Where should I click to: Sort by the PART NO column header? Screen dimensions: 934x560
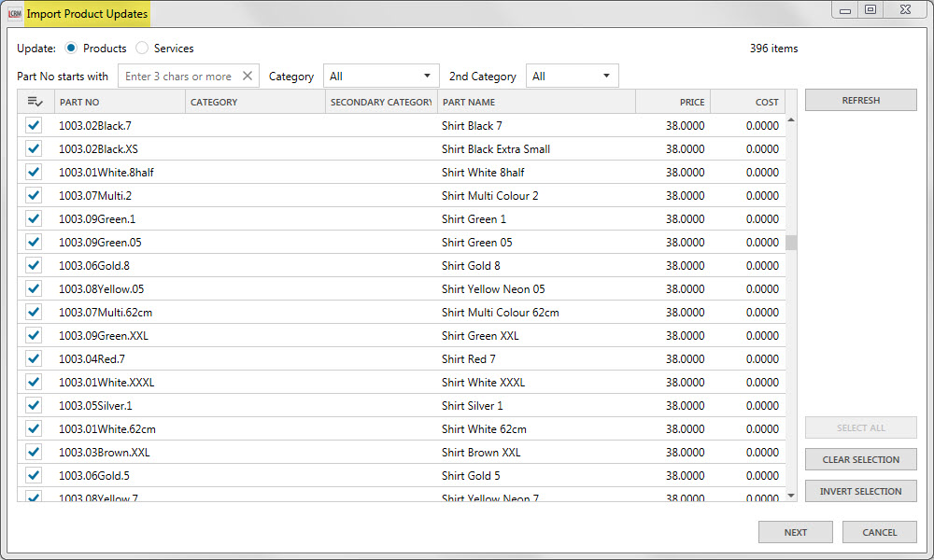(120, 102)
